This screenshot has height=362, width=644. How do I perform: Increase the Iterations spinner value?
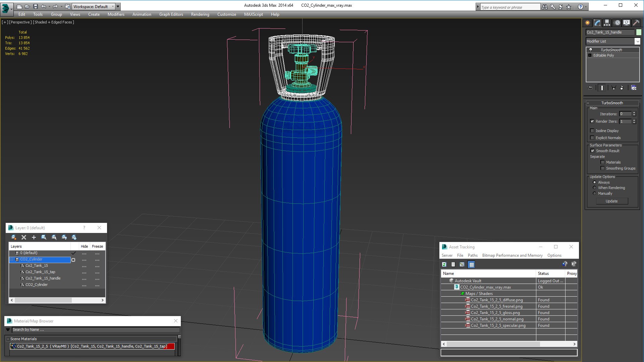[x=634, y=113]
